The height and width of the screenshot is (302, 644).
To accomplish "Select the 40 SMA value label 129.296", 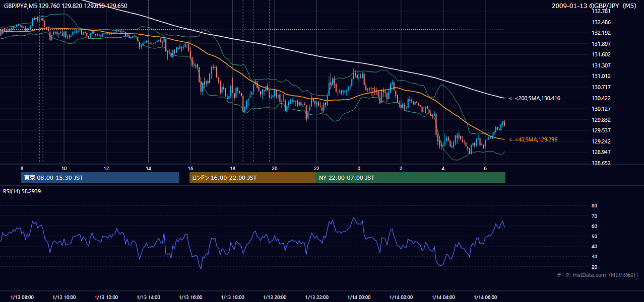I will (x=533, y=139).
